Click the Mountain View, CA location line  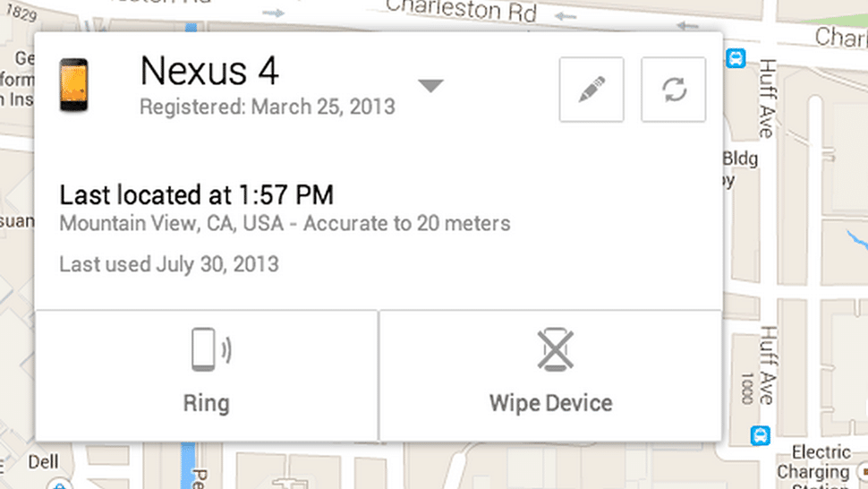[285, 222]
